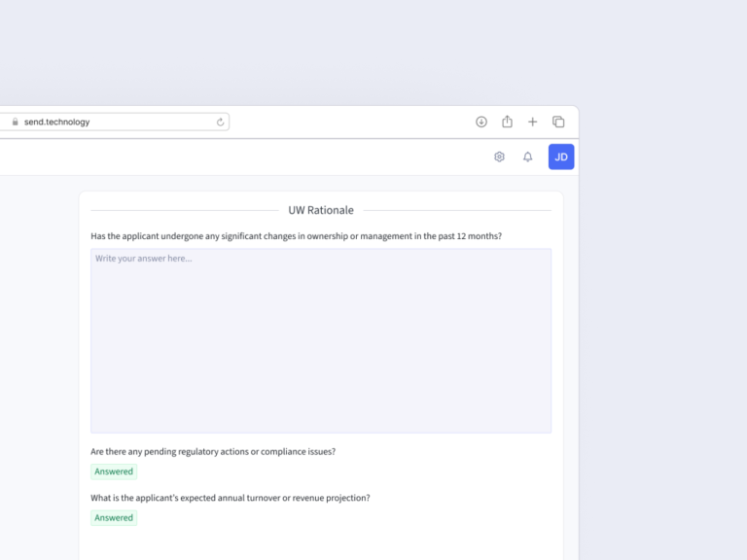Open notifications via the bell icon
Viewport: 747px width, 560px height.
pos(527,157)
